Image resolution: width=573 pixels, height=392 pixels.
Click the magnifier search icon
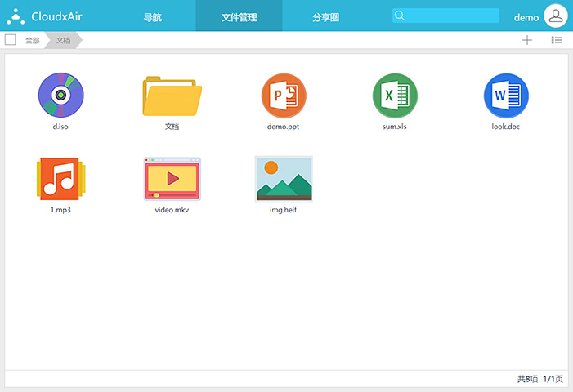pyautogui.click(x=399, y=16)
